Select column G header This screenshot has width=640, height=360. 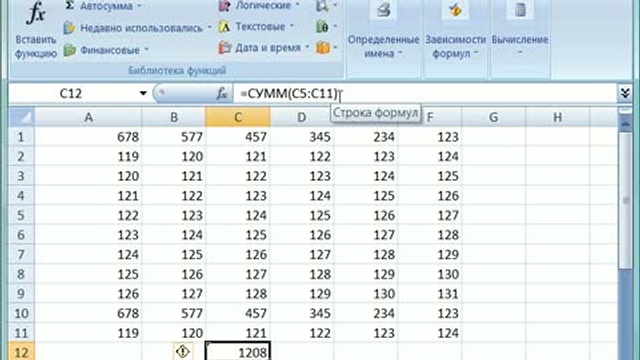click(x=493, y=117)
